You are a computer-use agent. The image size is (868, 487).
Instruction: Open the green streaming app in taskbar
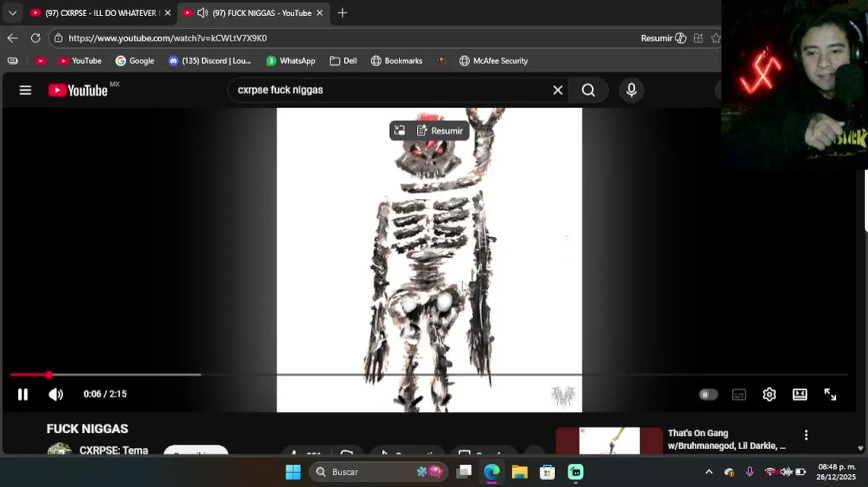point(575,472)
